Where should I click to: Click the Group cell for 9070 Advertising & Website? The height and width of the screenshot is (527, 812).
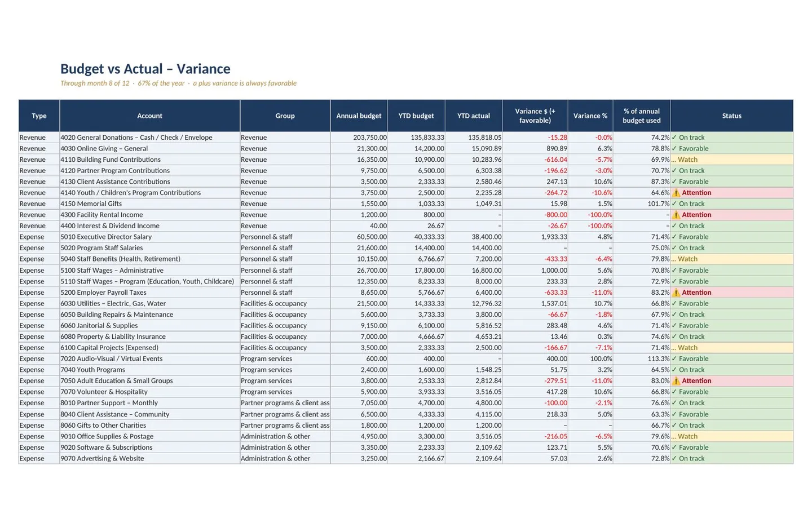285,458
